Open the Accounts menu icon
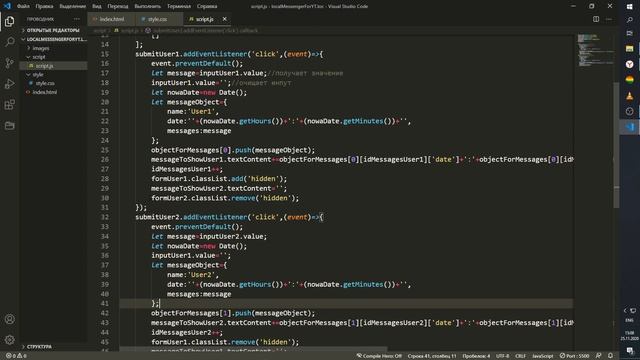640x360 pixels. pos(9,319)
